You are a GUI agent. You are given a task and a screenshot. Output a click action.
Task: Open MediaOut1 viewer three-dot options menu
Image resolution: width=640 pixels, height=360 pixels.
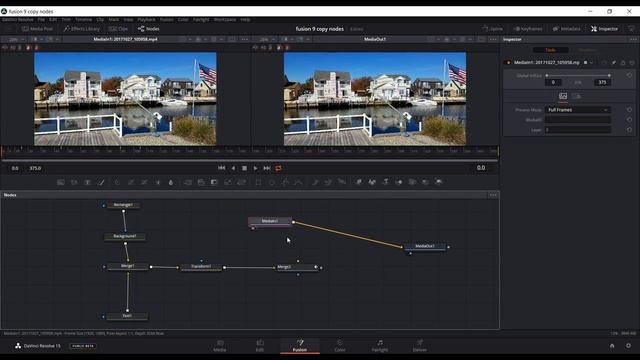click(493, 40)
